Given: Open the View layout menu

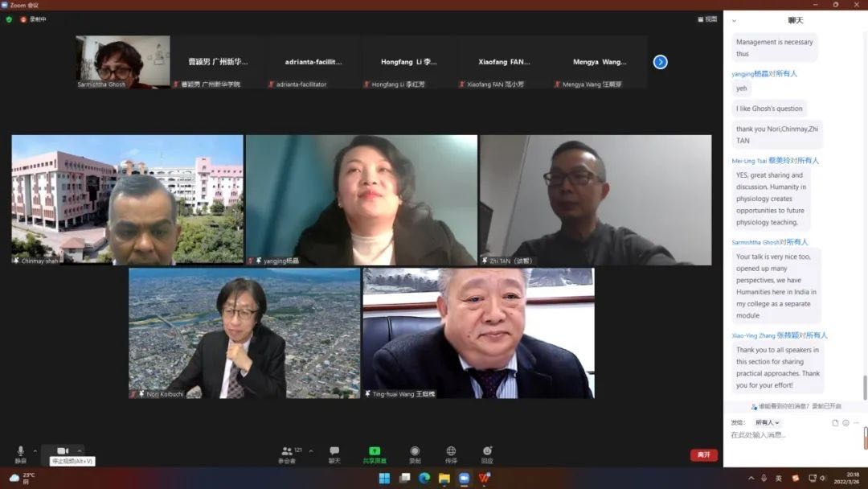Looking at the screenshot, I should click(x=706, y=19).
